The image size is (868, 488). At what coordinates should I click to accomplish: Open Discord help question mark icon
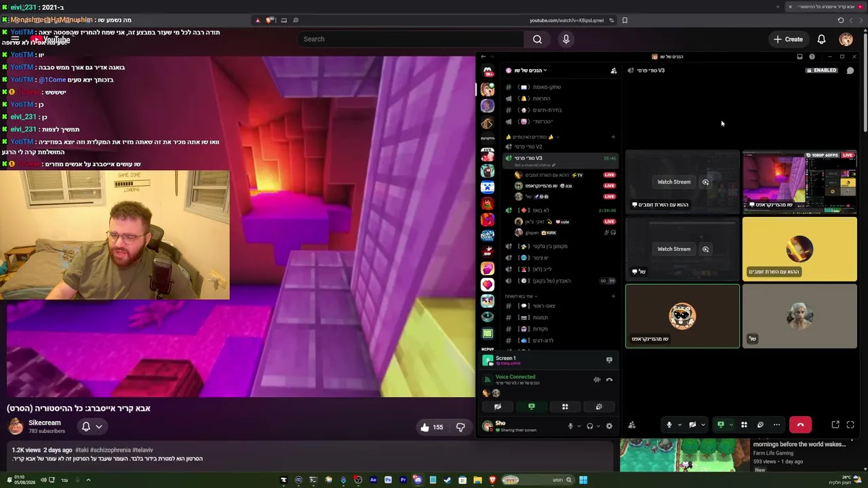click(812, 57)
